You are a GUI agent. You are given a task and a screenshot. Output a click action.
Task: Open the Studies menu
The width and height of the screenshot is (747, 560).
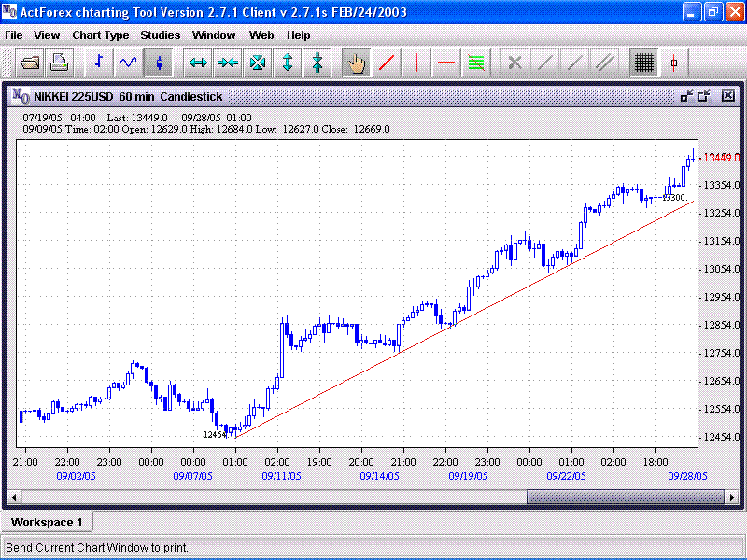click(x=161, y=35)
